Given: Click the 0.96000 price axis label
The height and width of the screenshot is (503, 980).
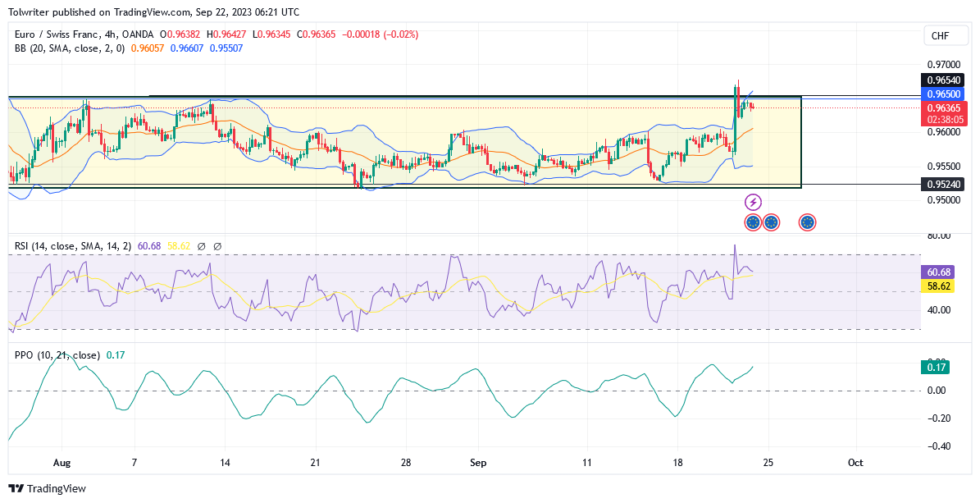Looking at the screenshot, I should coord(942,133).
